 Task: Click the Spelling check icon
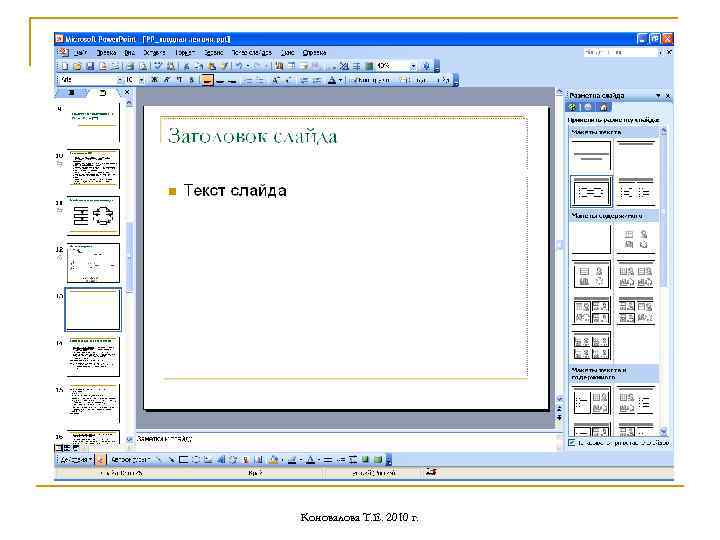tap(158, 66)
